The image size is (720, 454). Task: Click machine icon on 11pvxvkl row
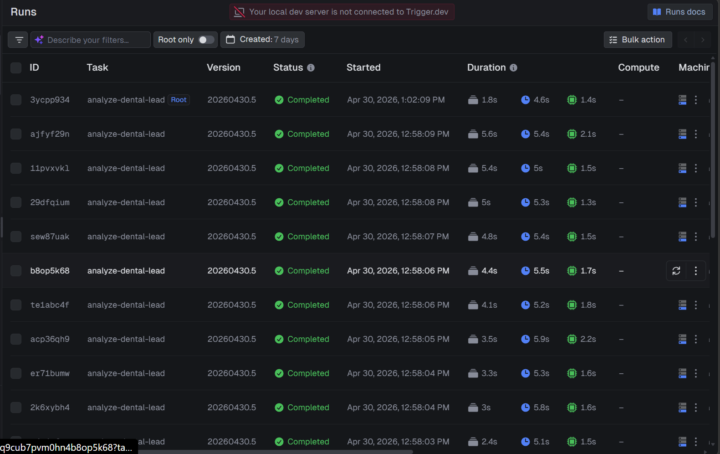(x=682, y=168)
